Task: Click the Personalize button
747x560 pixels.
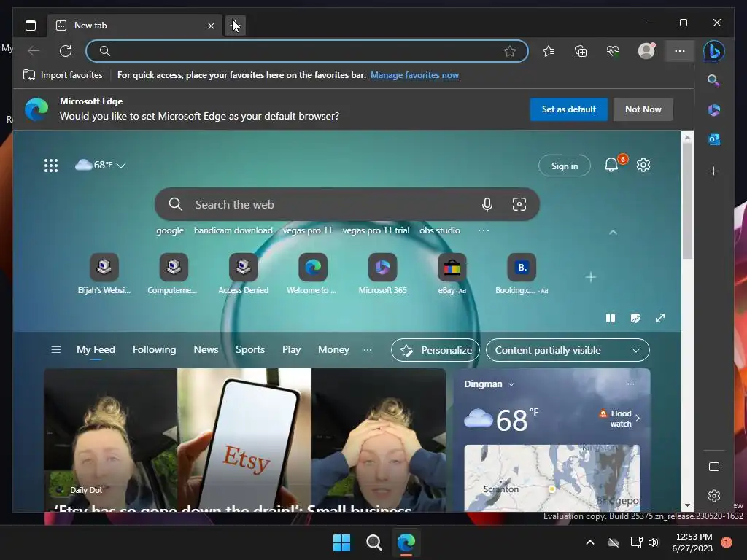Action: click(436, 351)
